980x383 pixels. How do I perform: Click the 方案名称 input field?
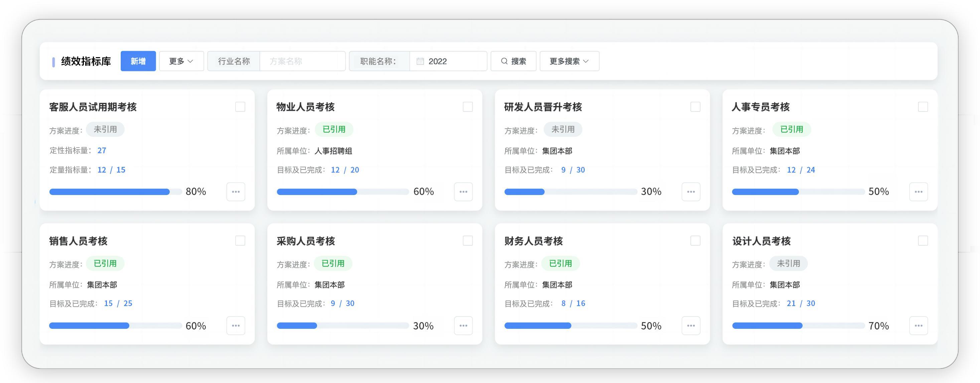click(302, 61)
